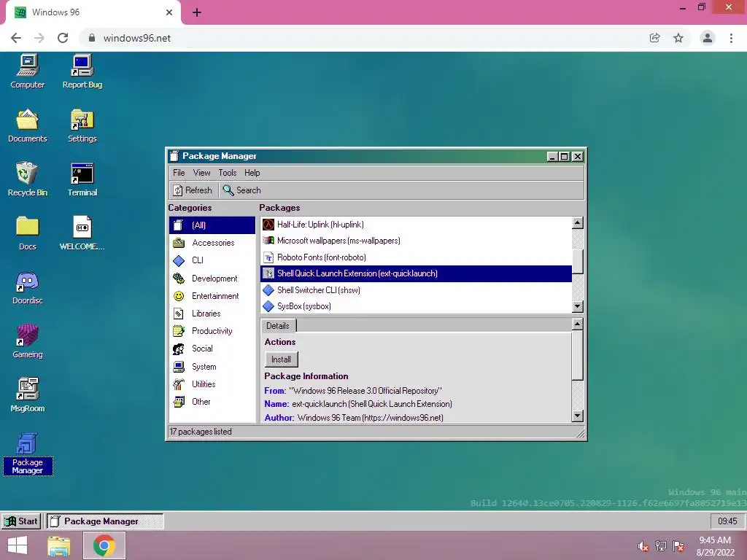747x560 pixels.
Task: Click the network tray icon
Action: [x=661, y=545]
